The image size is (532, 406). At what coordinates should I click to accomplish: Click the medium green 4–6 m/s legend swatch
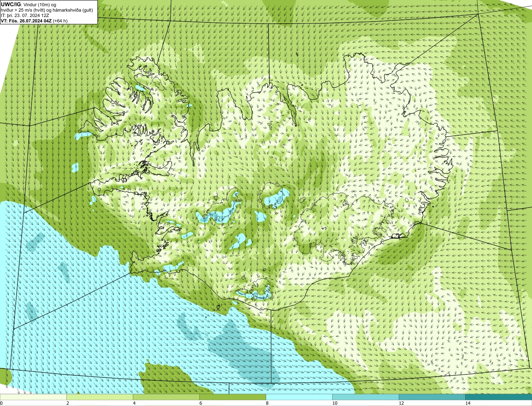(x=166, y=397)
